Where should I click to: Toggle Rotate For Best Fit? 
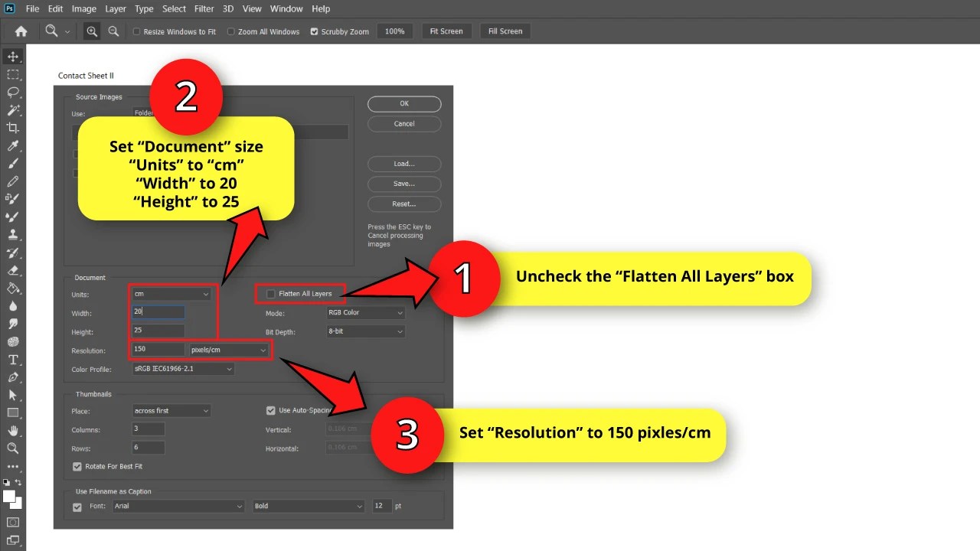point(77,466)
